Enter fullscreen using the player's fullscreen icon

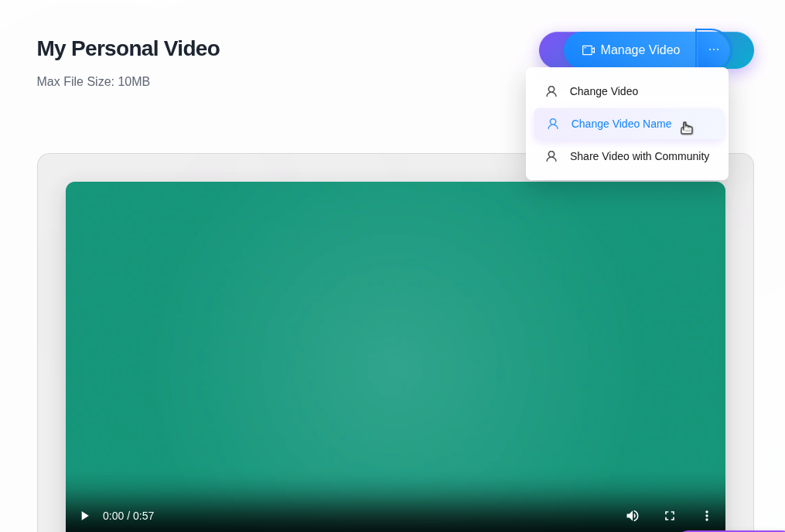669,516
